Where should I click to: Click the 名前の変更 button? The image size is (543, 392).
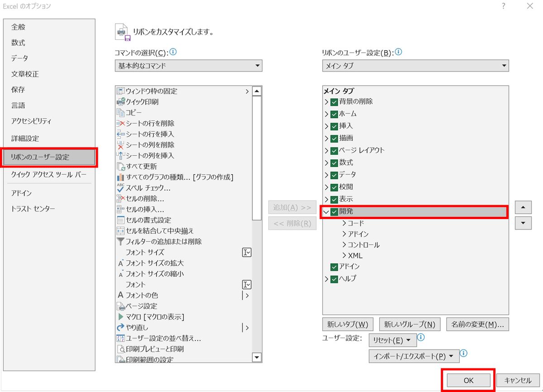point(477,325)
